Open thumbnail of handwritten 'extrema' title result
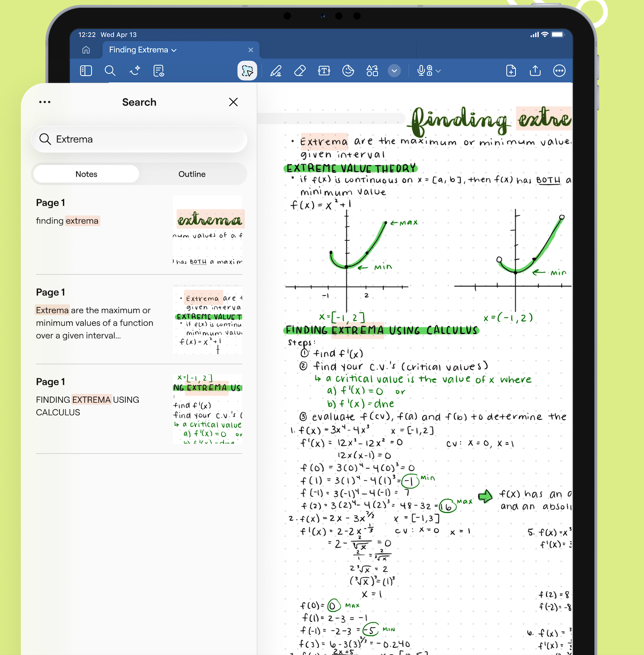This screenshot has width=644, height=655. [208, 230]
